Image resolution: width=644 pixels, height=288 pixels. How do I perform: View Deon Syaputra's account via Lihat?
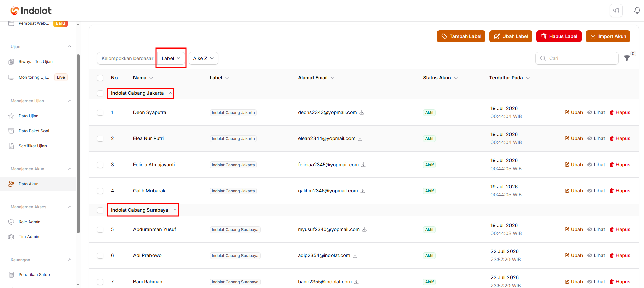(596, 112)
